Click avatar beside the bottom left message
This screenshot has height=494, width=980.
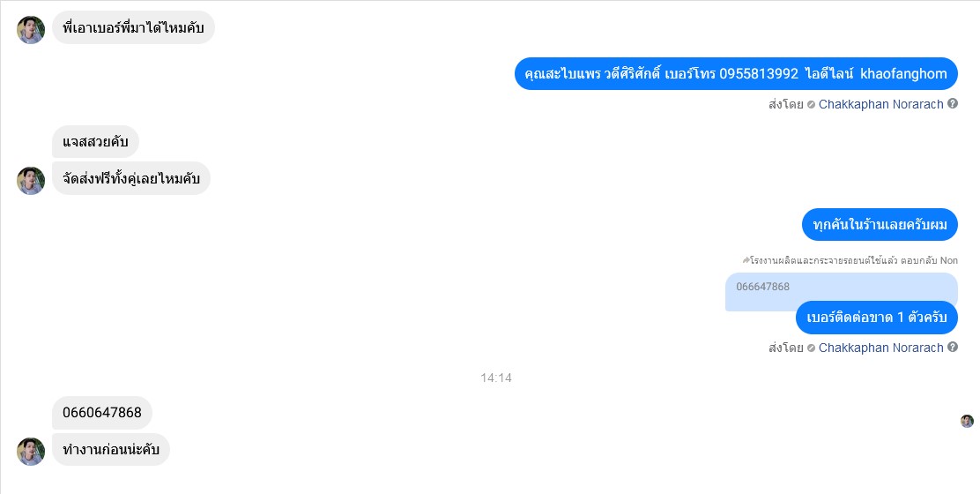click(x=31, y=452)
